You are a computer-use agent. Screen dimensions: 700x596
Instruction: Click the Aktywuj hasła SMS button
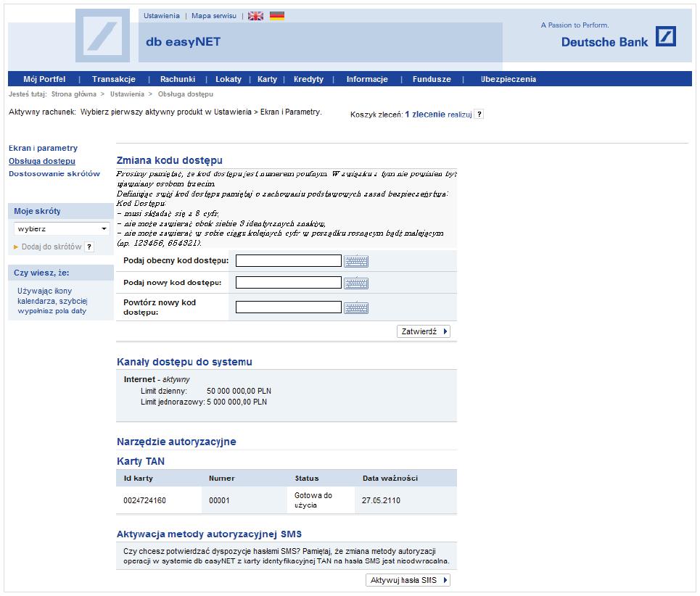tap(408, 580)
